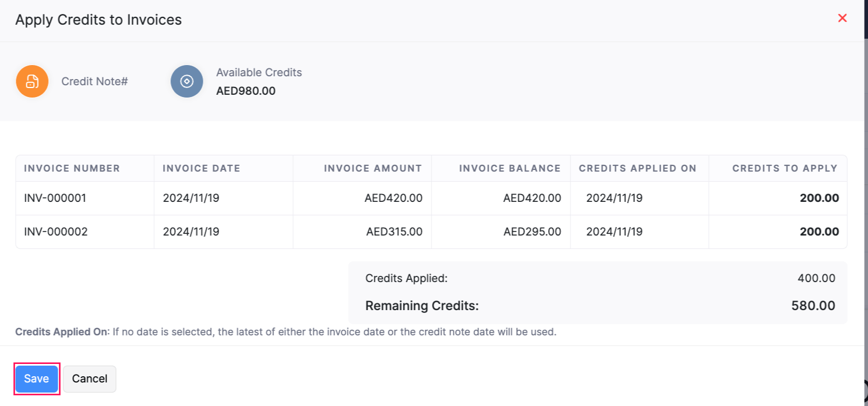Screen dimensions: 868x406
Task: Click the red close icon on the dialog
Action: pyautogui.click(x=842, y=18)
